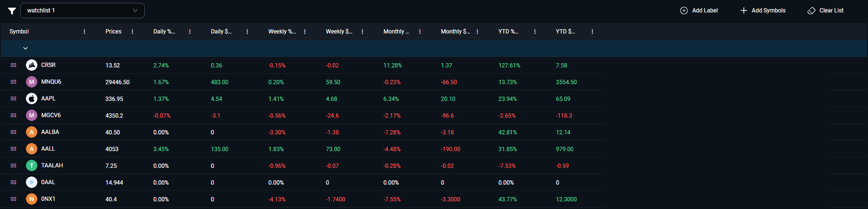The width and height of the screenshot is (868, 209).
Task: Click the AAPL monthly dollar 20.10
Action: pos(448,99)
